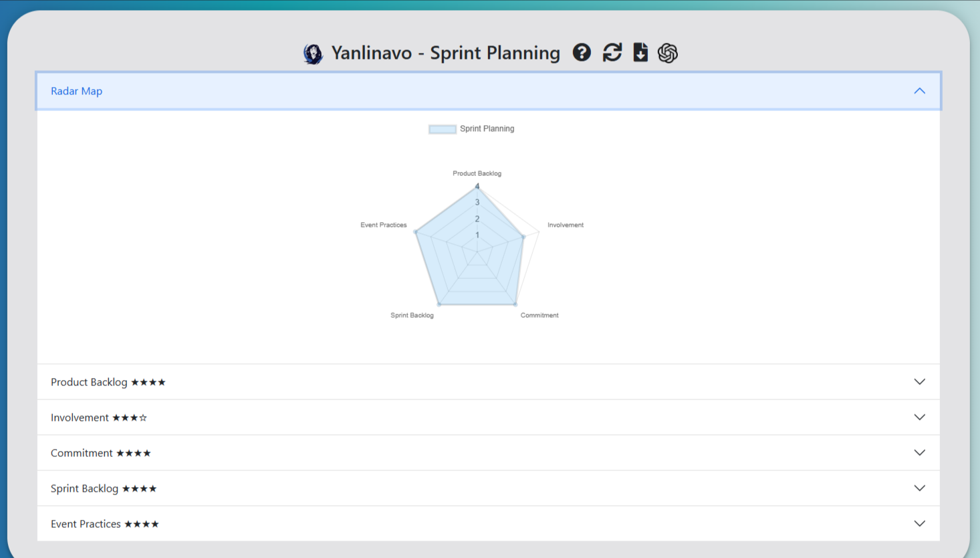Viewport: 980px width, 558px height.
Task: Click the Yanlinavo - Sprint Planning title
Action: click(x=445, y=53)
